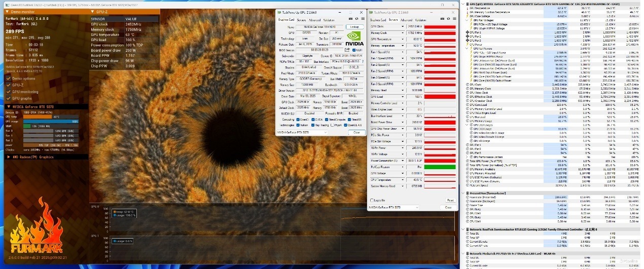Open the Validation tab in GPU-Z

(329, 20)
